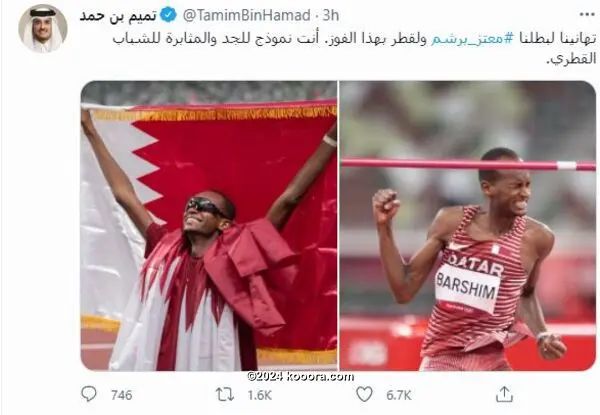Click the 3h timestamp

tap(331, 15)
